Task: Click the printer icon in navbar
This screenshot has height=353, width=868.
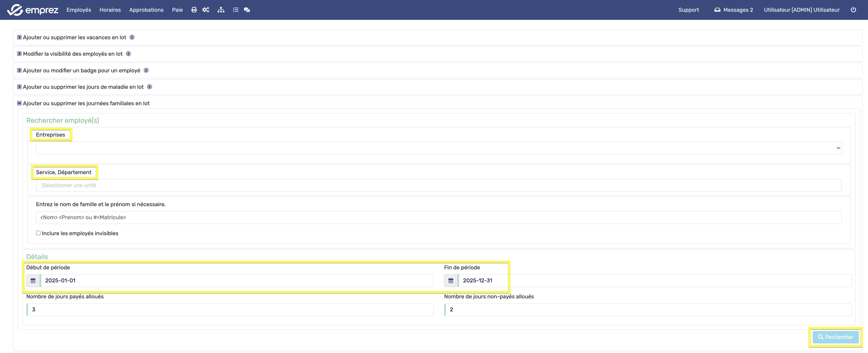Action: 194,10
